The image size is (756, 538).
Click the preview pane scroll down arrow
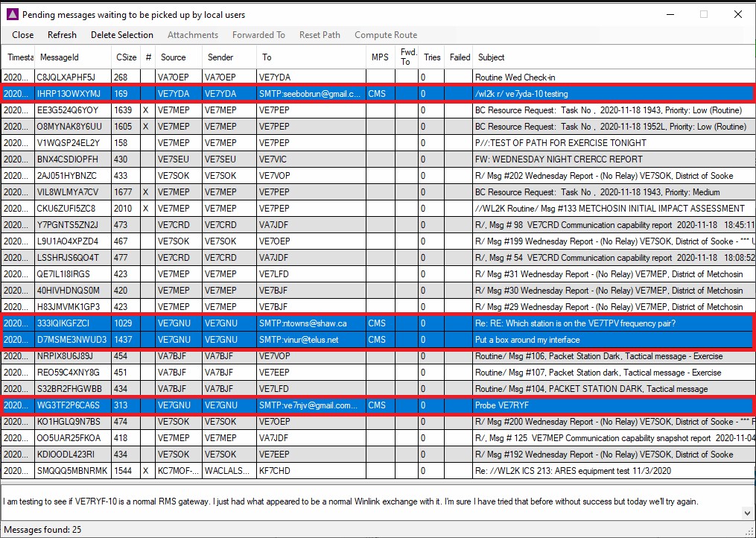[747, 513]
